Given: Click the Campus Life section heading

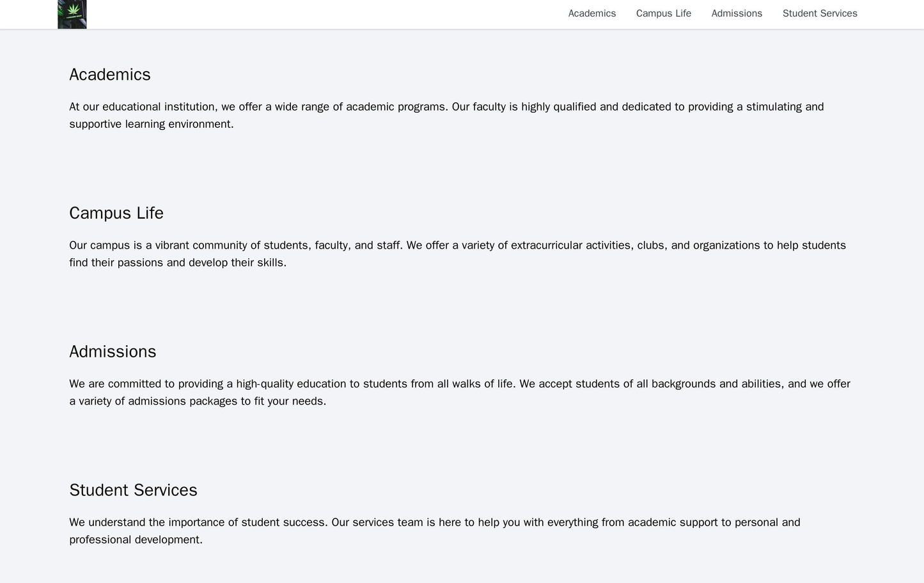Looking at the screenshot, I should 116,213.
